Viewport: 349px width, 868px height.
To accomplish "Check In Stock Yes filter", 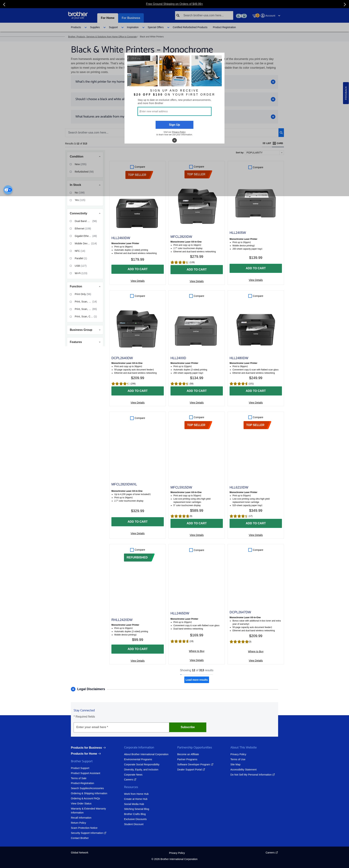I will (71, 200).
